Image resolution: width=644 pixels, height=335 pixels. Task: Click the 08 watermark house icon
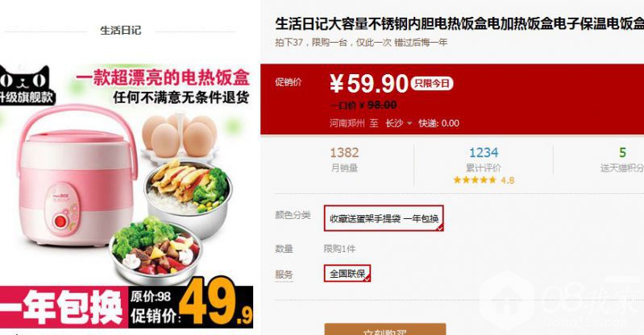tap(506, 302)
